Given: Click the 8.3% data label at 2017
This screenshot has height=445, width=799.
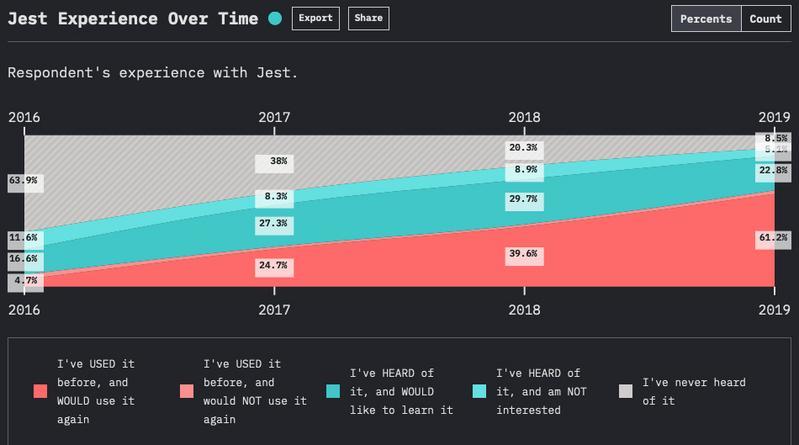Looking at the screenshot, I should tap(274, 199).
